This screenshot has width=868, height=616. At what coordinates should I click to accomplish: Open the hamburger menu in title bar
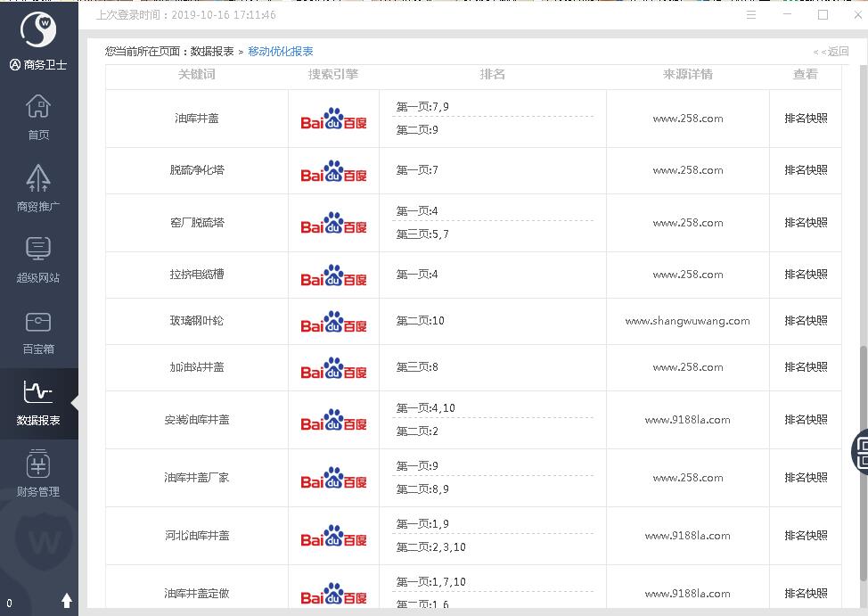point(751,15)
